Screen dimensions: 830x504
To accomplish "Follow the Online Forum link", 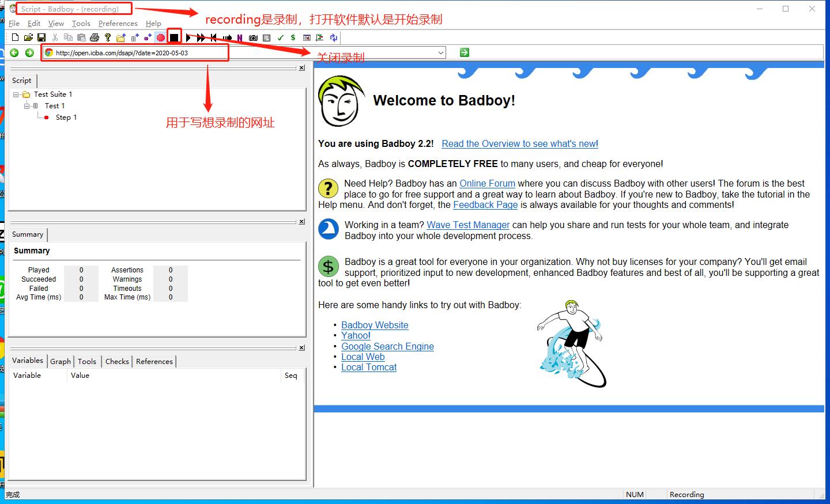I will tap(487, 184).
